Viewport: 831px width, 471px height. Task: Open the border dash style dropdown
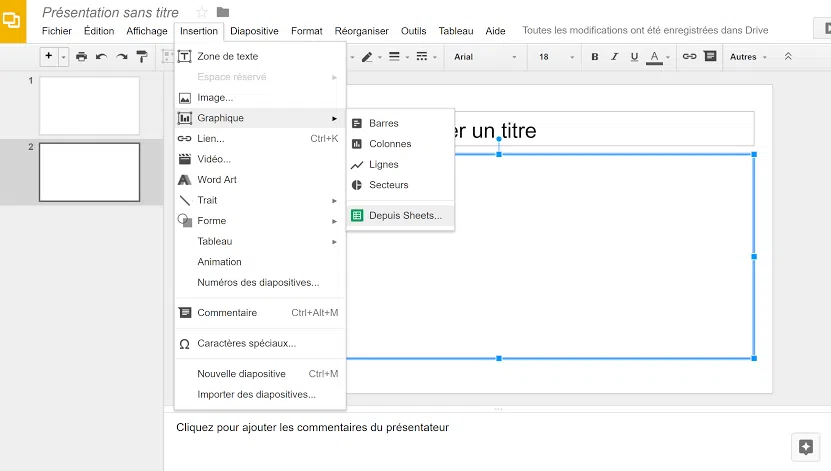[x=426, y=57]
